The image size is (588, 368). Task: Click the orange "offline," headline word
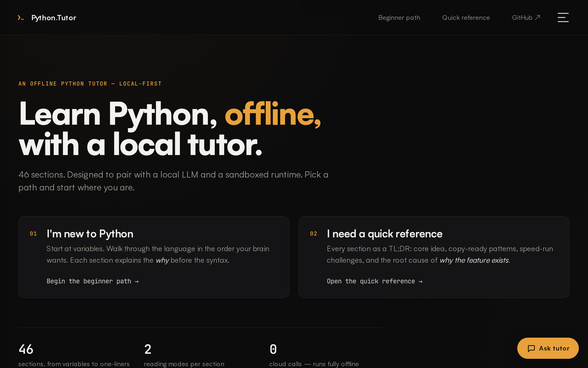click(x=273, y=114)
